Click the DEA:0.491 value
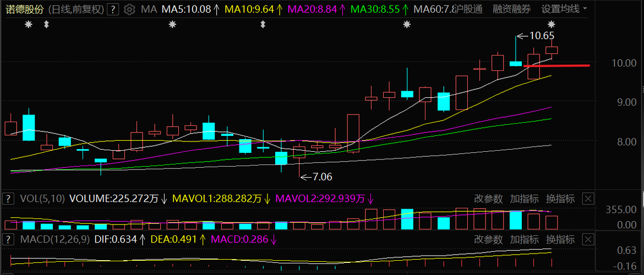 (174, 239)
